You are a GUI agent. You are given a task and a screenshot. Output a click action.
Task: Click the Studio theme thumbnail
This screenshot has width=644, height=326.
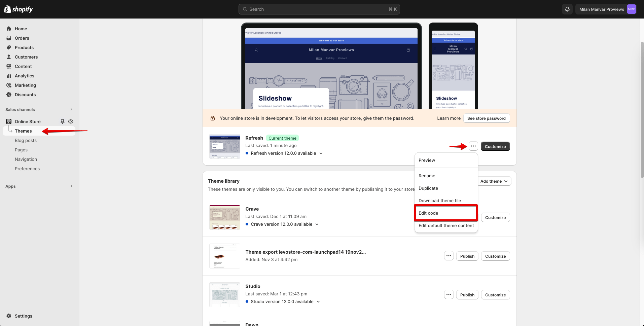225,294
